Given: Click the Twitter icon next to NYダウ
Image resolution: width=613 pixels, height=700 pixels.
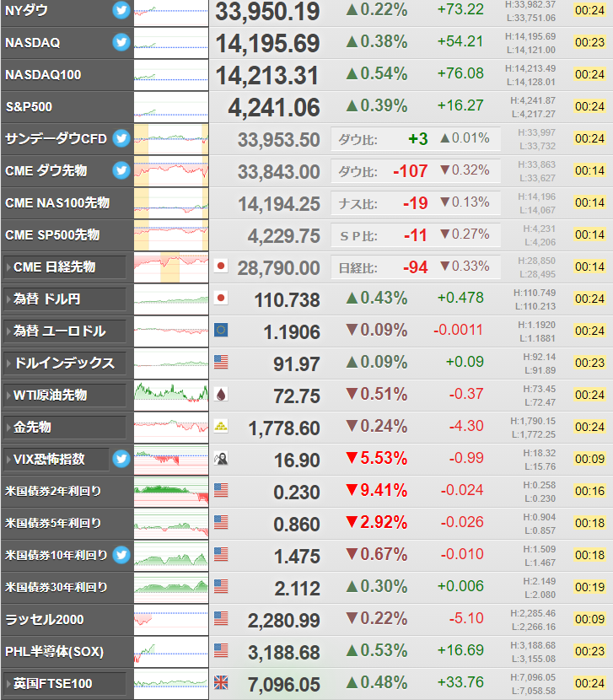Looking at the screenshot, I should (121, 10).
